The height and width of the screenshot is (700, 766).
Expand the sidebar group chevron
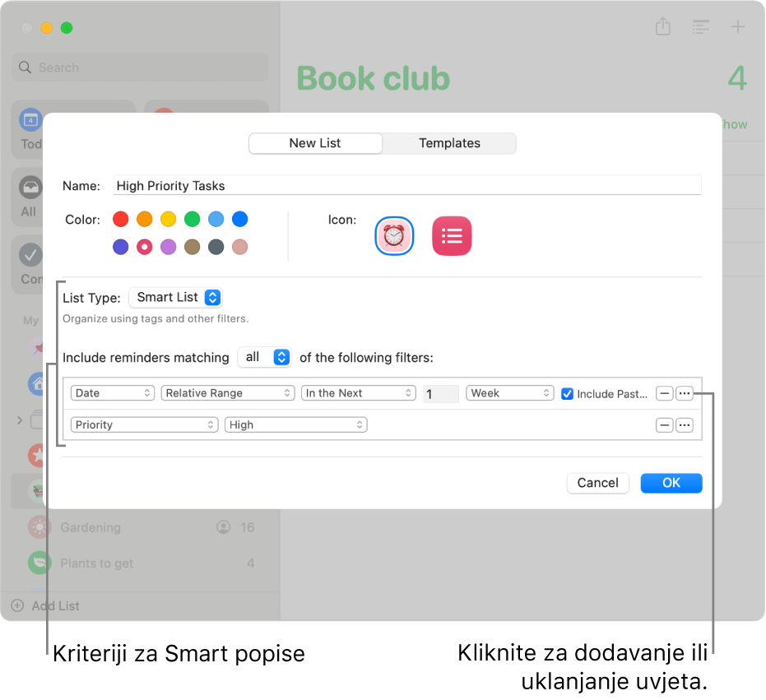(20, 420)
